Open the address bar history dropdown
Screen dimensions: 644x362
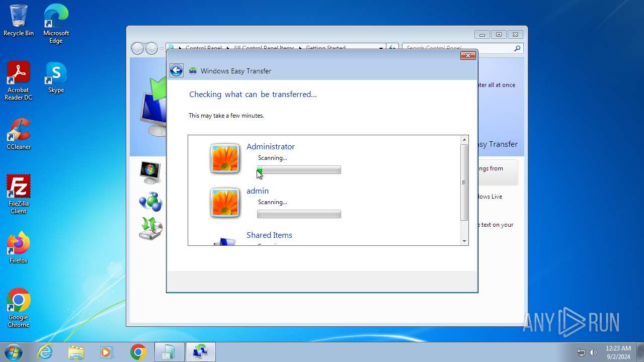(x=381, y=48)
